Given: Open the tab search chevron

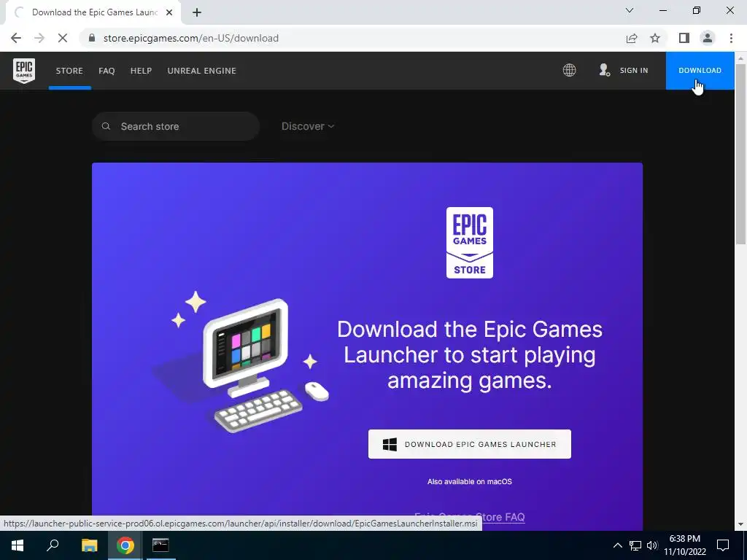Looking at the screenshot, I should pos(630,10).
